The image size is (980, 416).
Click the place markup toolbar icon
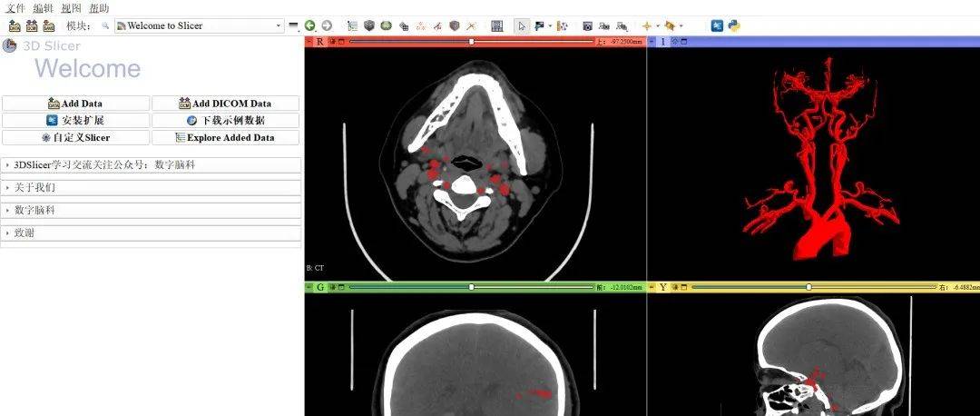click(563, 25)
